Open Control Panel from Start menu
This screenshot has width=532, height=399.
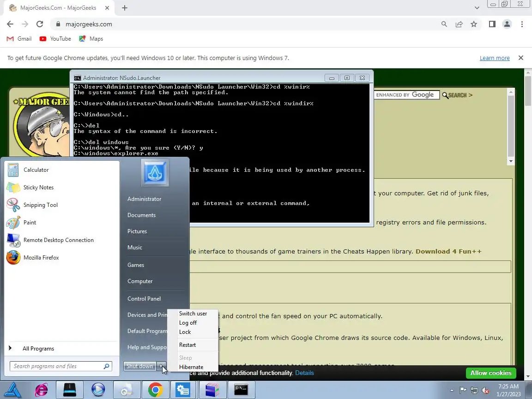144,299
